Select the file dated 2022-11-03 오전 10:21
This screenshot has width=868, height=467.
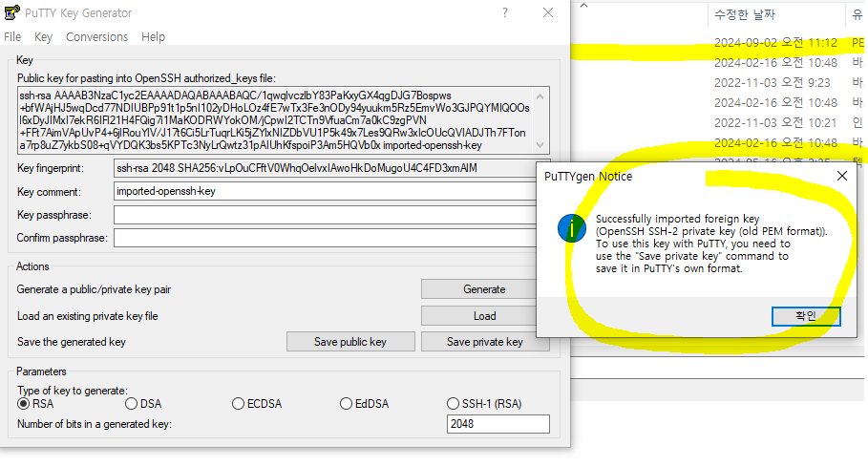tap(775, 122)
